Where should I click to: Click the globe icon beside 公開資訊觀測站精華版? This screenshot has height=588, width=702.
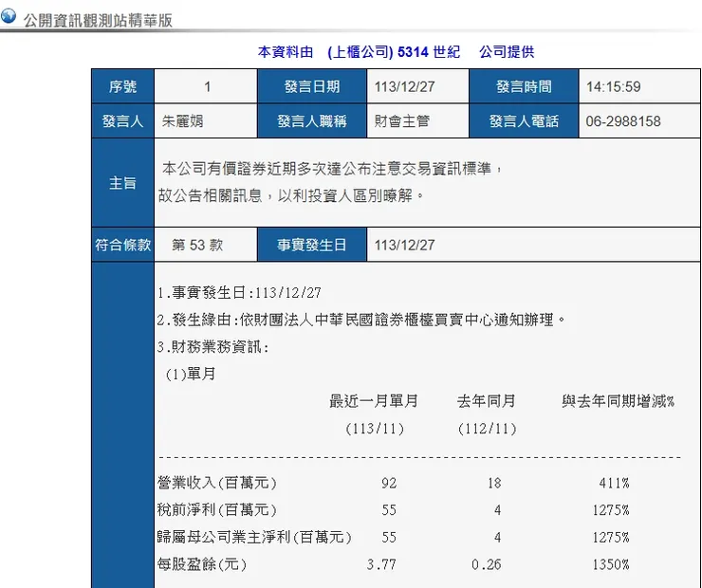(x=8, y=16)
